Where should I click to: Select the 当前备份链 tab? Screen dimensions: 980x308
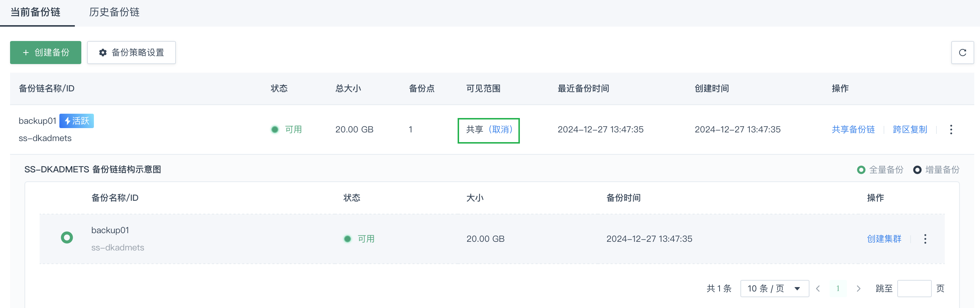coord(35,12)
